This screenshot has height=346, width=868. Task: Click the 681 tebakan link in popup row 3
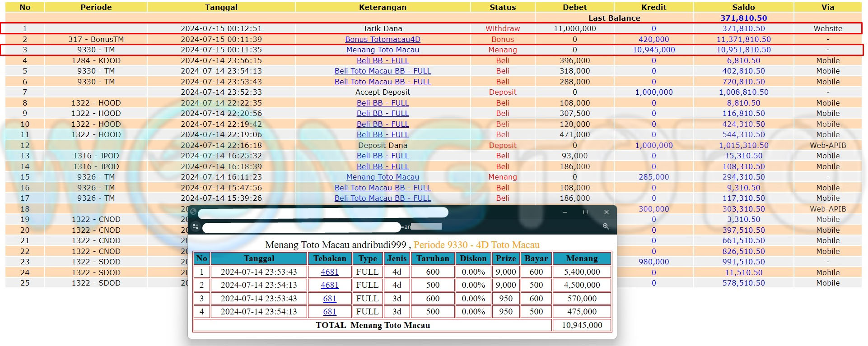pos(330,299)
